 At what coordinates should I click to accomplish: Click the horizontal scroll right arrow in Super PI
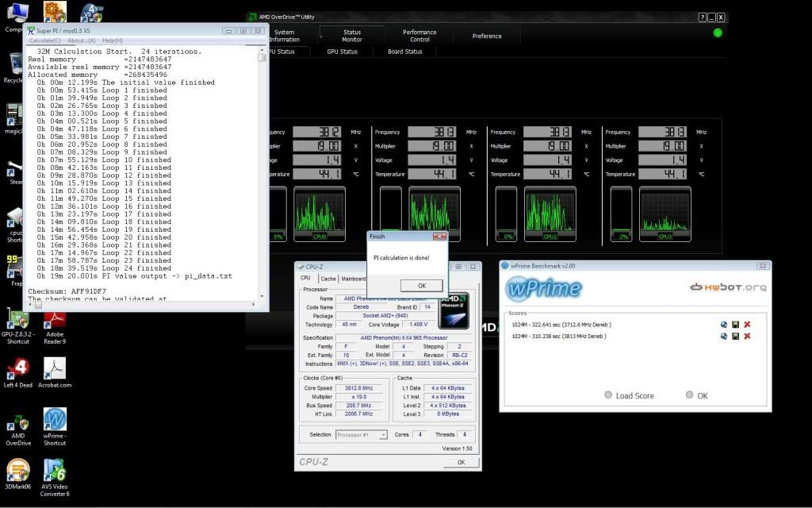pyautogui.click(x=253, y=304)
